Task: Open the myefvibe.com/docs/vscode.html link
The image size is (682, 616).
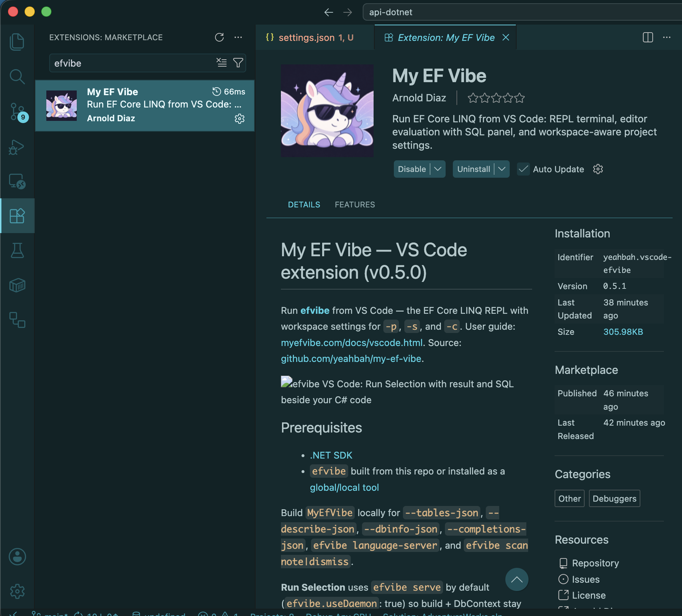Action: pyautogui.click(x=352, y=342)
